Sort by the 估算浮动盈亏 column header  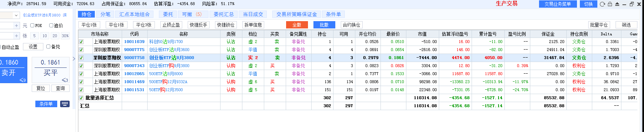[455, 34]
